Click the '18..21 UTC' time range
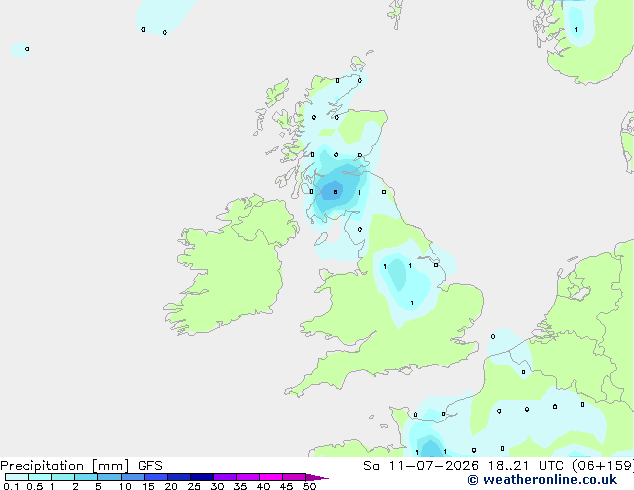The image size is (634, 490). point(525,466)
